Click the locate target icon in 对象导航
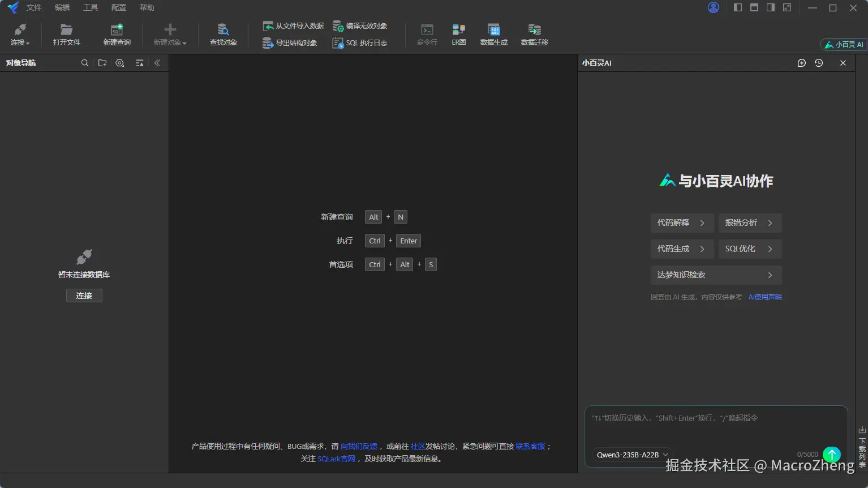Screen dimensions: 868x488 pyautogui.click(x=120, y=63)
